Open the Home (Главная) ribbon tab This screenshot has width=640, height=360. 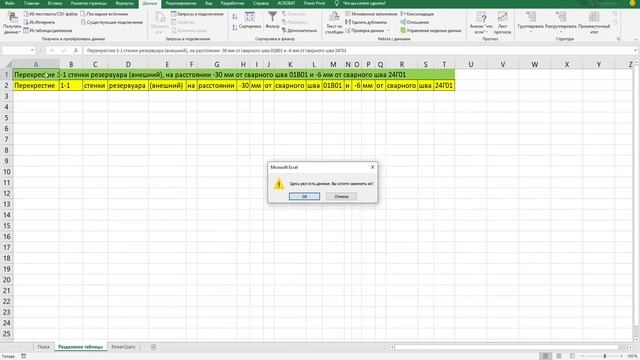pos(31,3)
